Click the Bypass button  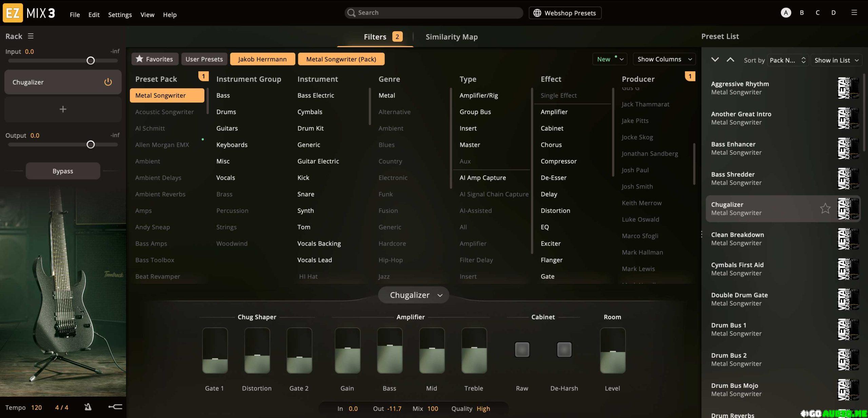point(63,171)
